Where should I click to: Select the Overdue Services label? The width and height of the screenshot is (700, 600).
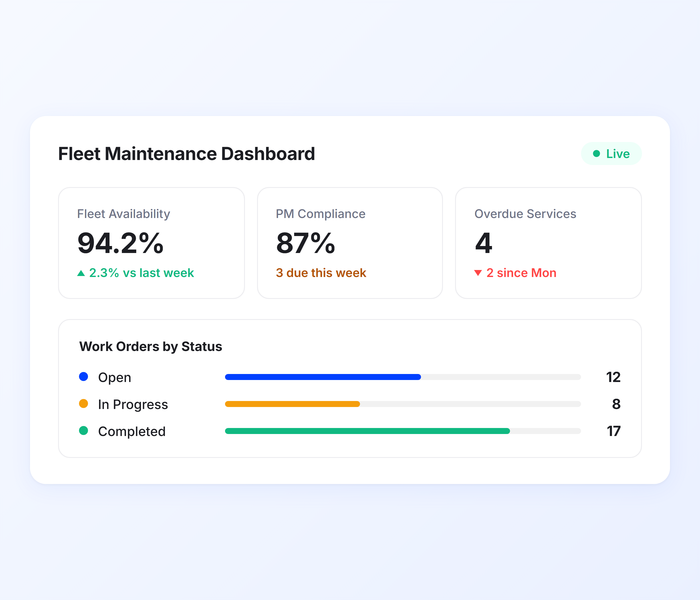(x=525, y=214)
